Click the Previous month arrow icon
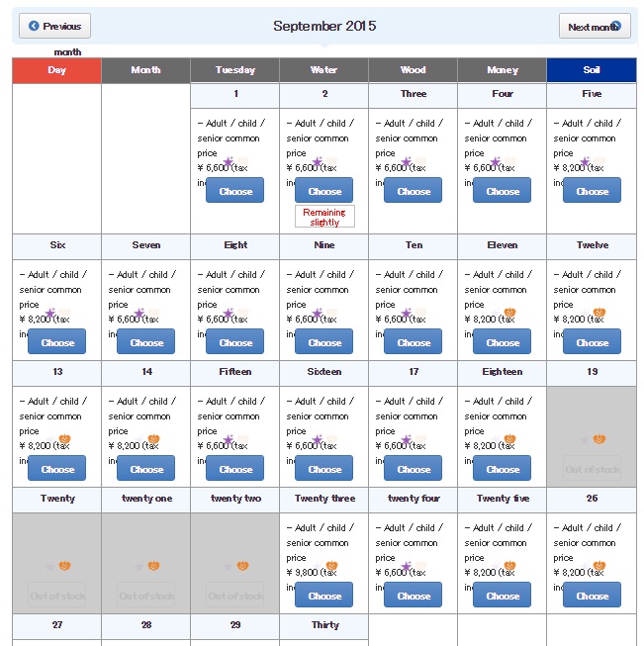This screenshot has width=644, height=646. [x=34, y=26]
